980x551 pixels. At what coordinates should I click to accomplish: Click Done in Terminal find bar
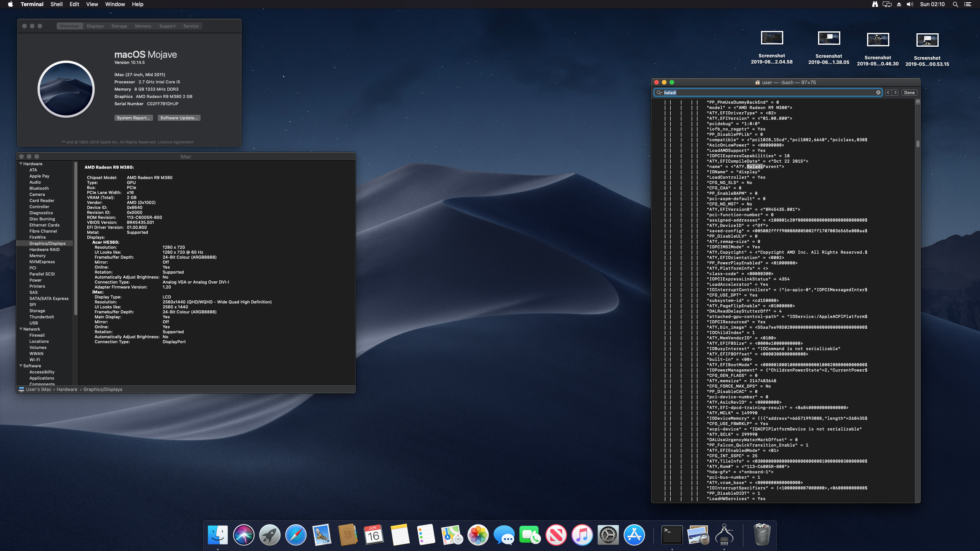[x=909, y=93]
